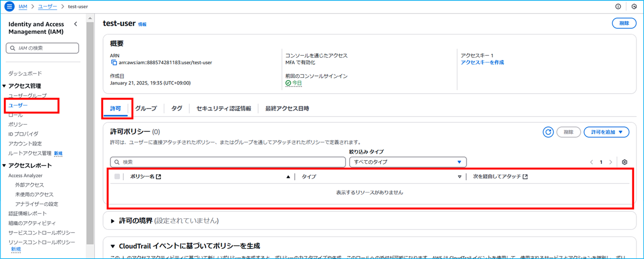Screen dimensions: 644x259
Task: Open アカウント設定 in the sidebar
Action: pyautogui.click(x=25, y=143)
